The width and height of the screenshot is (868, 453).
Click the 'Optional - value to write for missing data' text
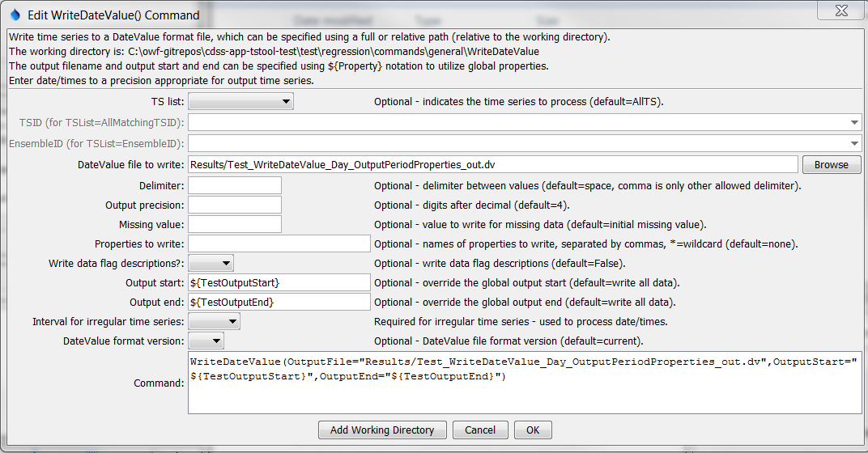[540, 225]
